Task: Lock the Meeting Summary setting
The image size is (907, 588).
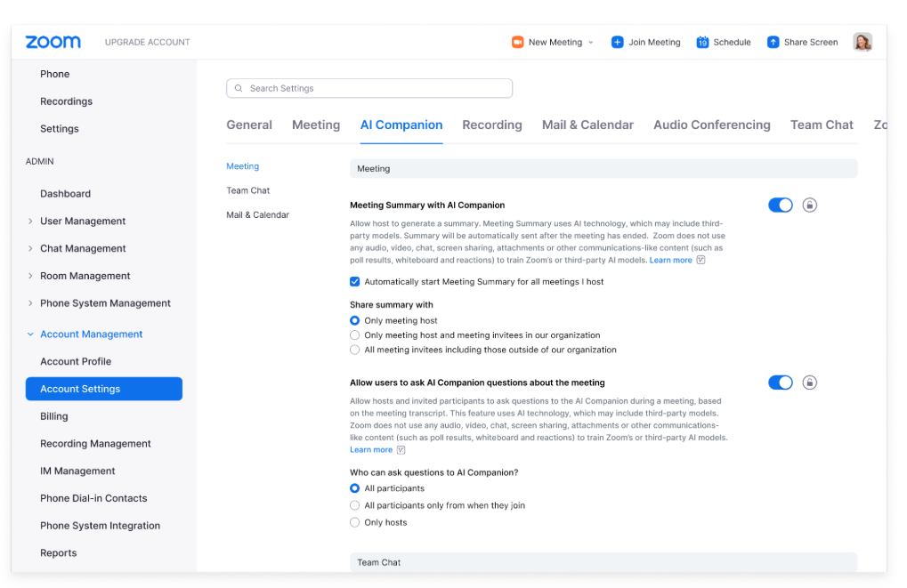Action: 809,205
